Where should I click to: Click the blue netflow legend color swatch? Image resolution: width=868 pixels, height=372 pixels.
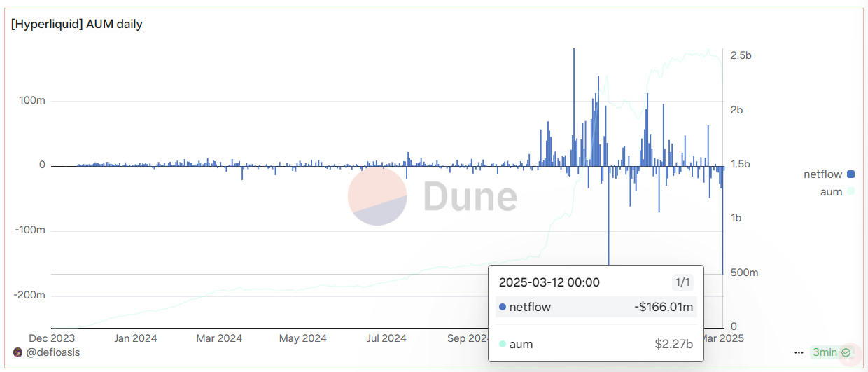(850, 174)
